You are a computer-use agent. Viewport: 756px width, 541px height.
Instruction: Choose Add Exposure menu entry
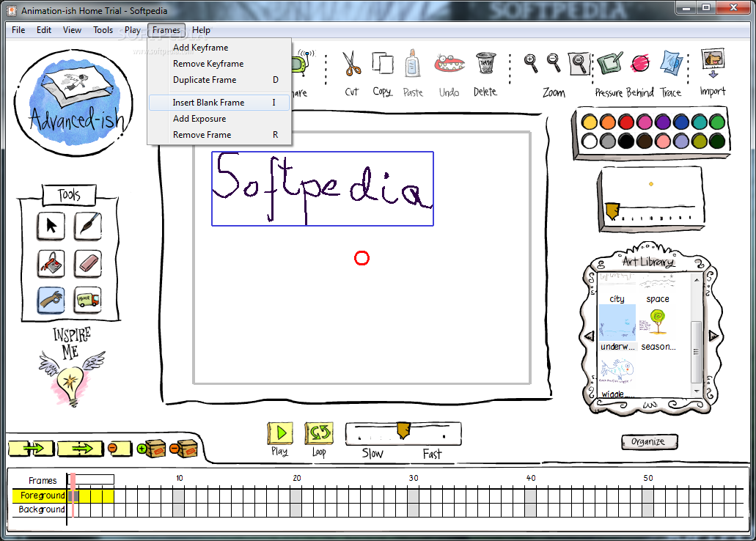point(219,119)
